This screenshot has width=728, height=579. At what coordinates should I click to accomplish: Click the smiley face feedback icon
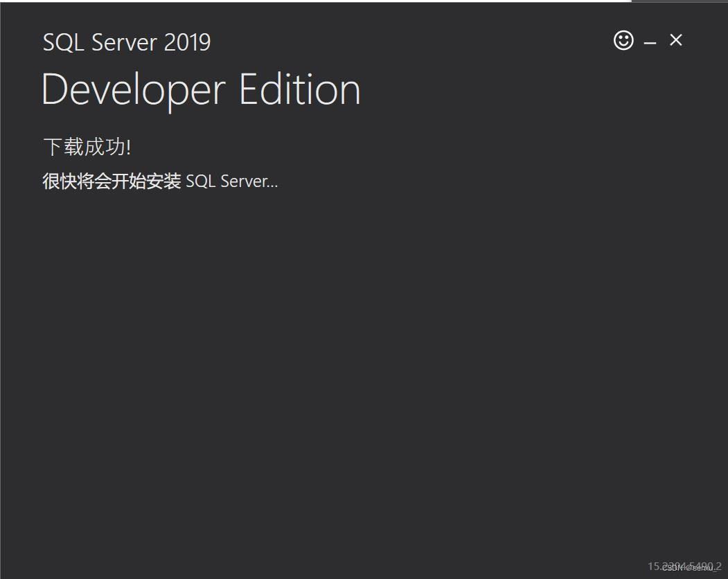pos(623,41)
